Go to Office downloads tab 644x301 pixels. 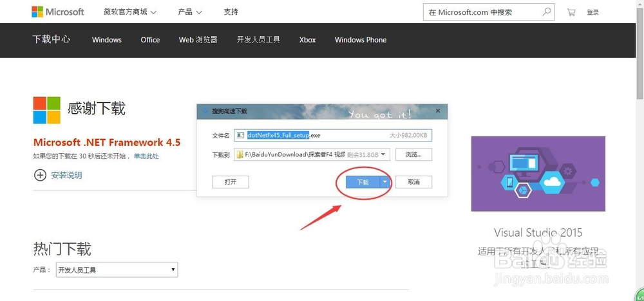tap(150, 40)
